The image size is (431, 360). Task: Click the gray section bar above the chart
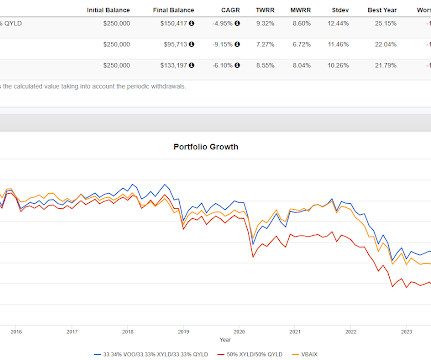215,123
